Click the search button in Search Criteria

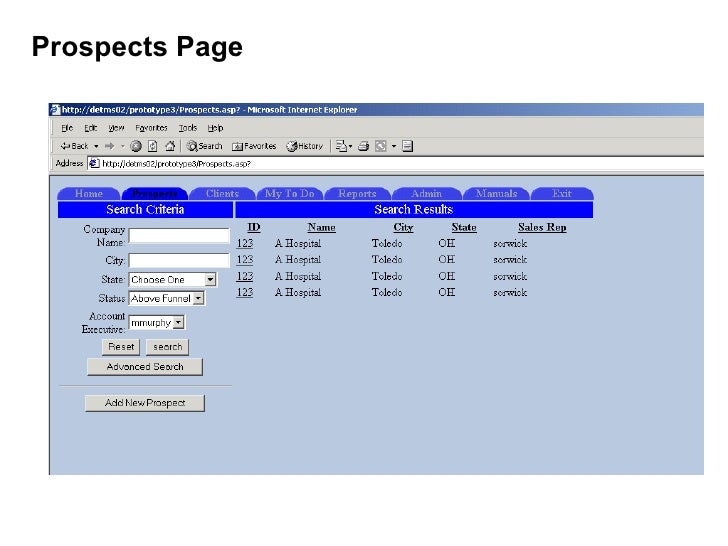pos(167,347)
